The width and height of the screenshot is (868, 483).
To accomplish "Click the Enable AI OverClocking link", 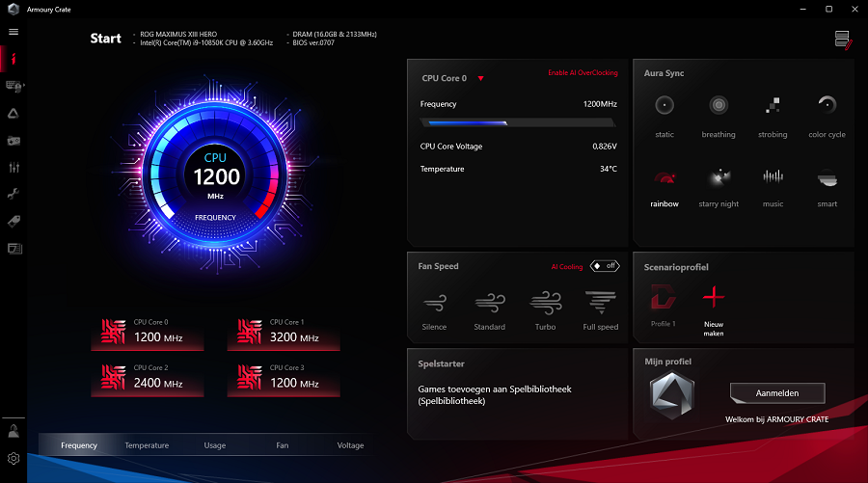I will [583, 72].
